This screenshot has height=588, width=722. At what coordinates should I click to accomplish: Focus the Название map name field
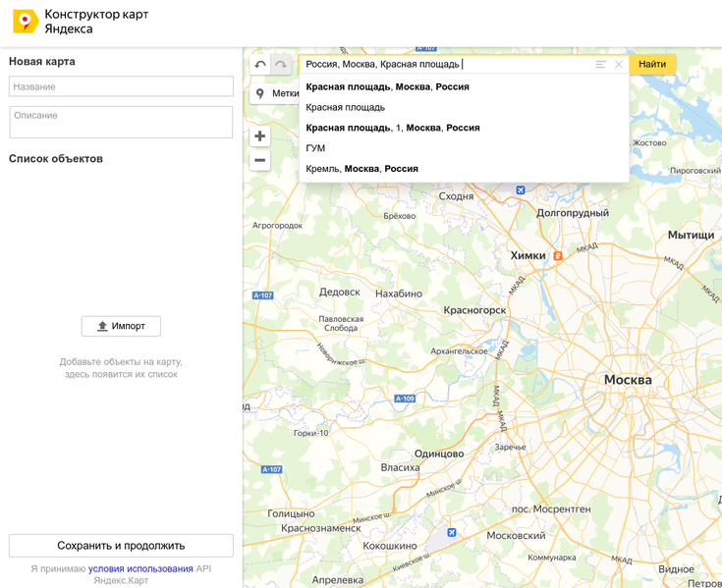point(121,86)
